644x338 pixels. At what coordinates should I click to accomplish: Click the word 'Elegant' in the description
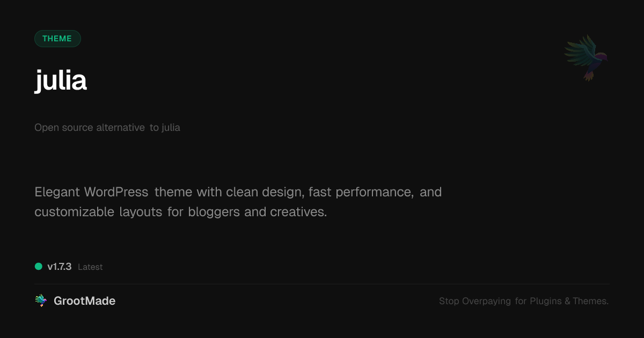pyautogui.click(x=57, y=192)
